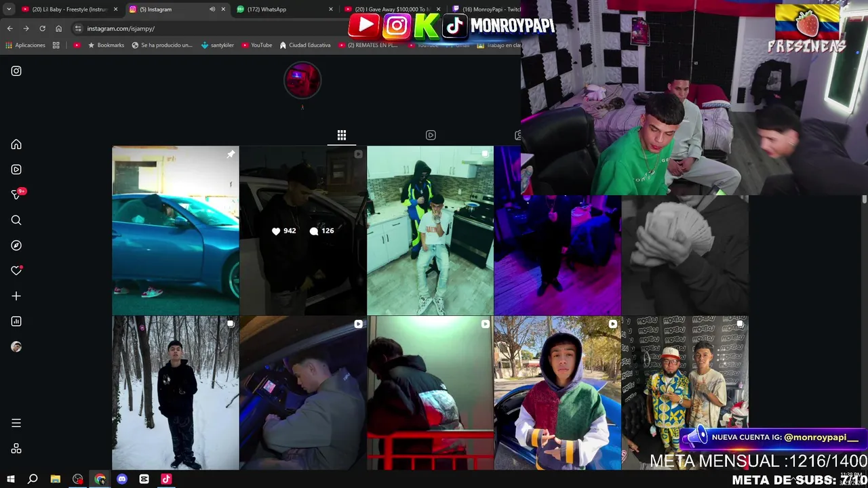Open Reels from the Instagram sidebar
Image resolution: width=868 pixels, height=488 pixels.
(x=16, y=169)
